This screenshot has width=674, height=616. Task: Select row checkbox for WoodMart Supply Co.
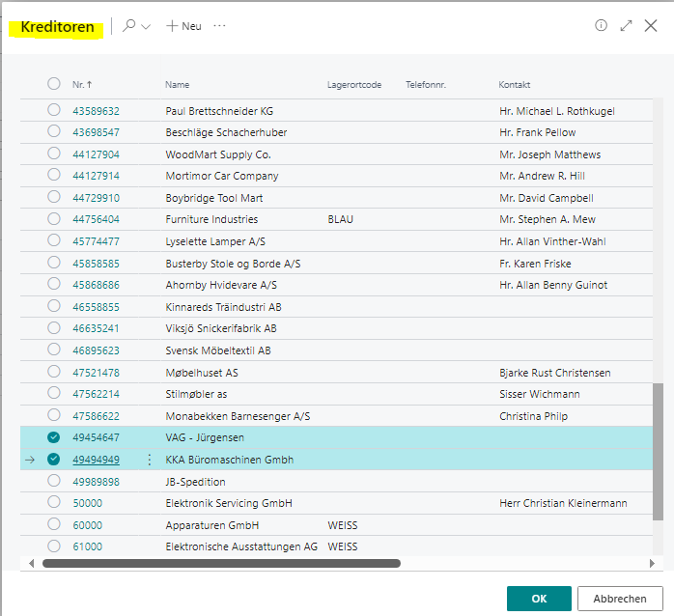click(54, 153)
